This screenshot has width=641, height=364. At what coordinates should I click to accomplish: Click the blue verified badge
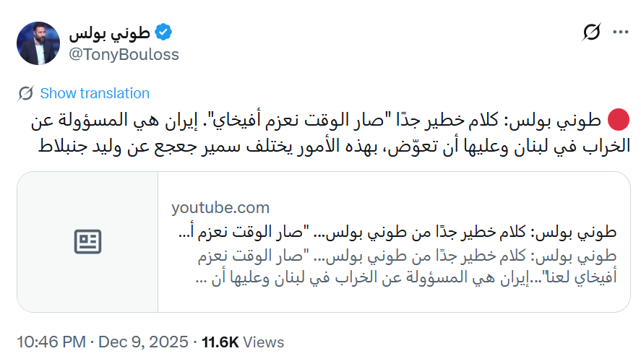click(x=164, y=32)
